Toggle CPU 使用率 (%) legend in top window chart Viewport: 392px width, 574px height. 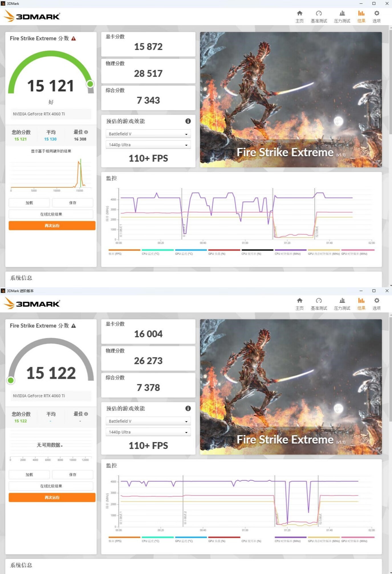pos(257,252)
